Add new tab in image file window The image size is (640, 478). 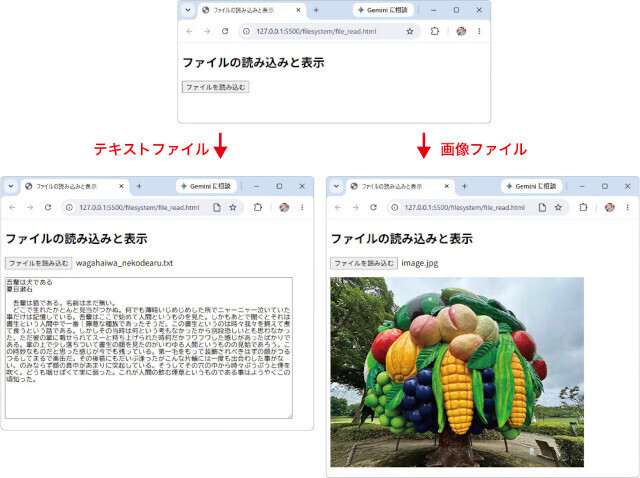click(464, 187)
